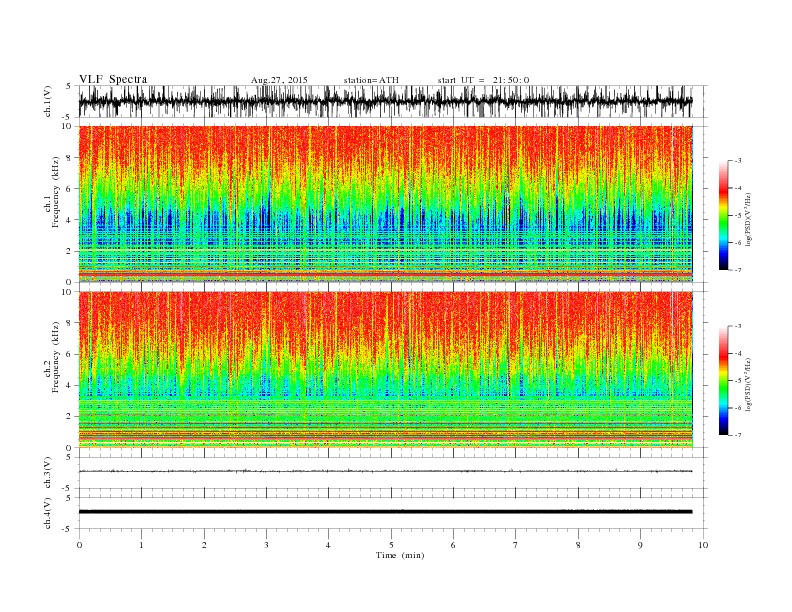Click the "-3" tick on ch.1 colorbar

(737, 161)
